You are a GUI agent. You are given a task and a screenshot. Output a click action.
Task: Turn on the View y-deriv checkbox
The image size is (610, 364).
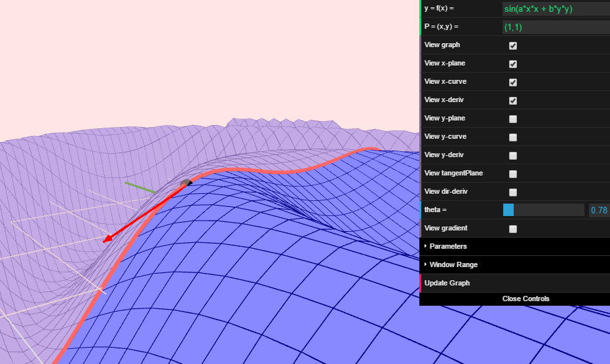pyautogui.click(x=513, y=156)
